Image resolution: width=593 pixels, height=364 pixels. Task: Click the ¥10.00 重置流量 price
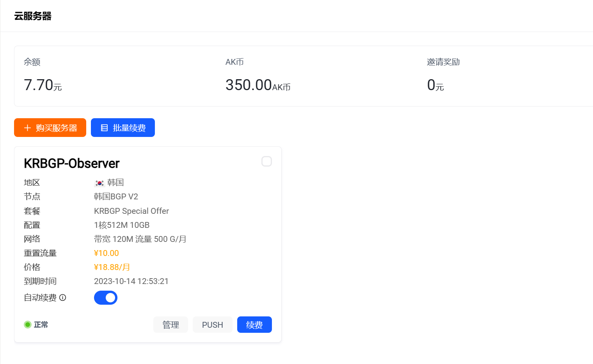point(107,253)
